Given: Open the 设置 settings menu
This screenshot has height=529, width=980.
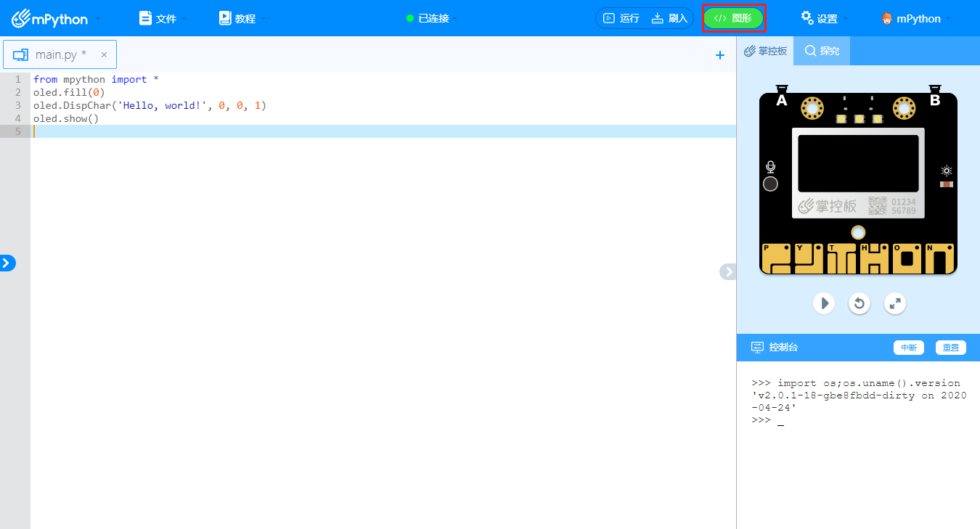Looking at the screenshot, I should coord(824,18).
